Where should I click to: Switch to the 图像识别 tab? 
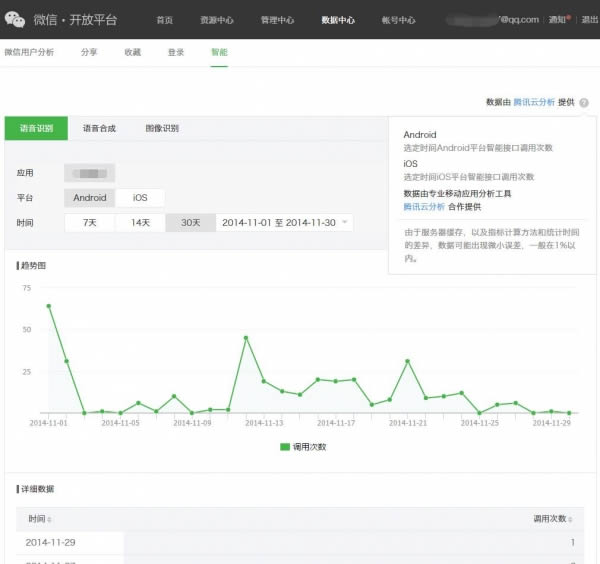162,128
